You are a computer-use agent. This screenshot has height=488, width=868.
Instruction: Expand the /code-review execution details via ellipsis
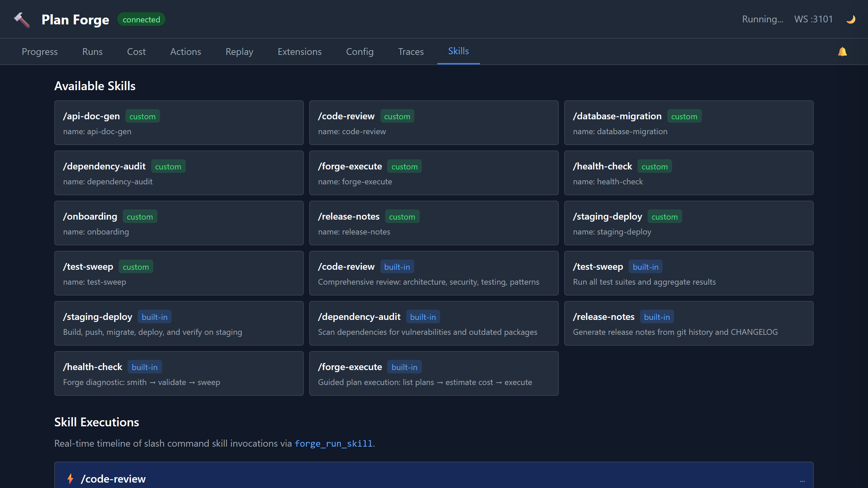802,480
